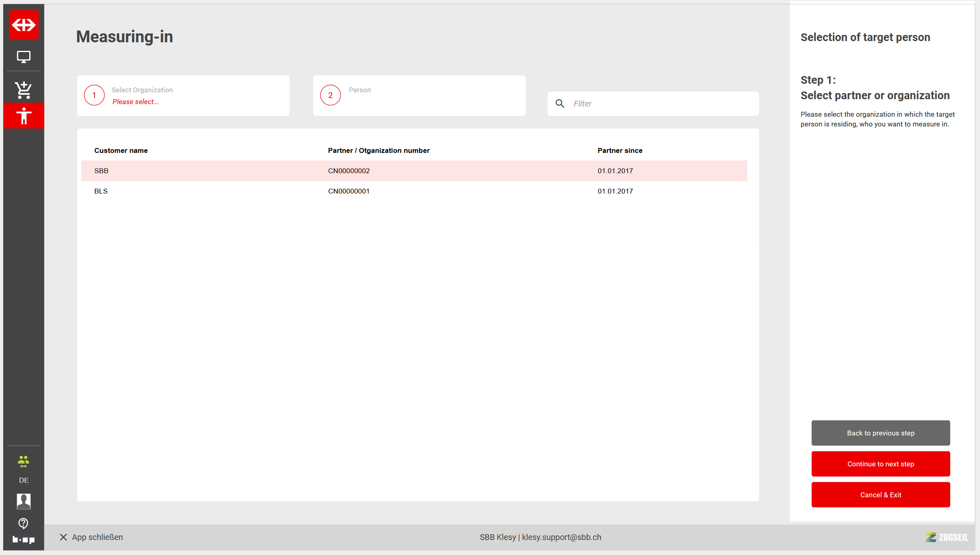Viewport: 980px width, 555px height.
Task: Open the user profile avatar
Action: pos(24,501)
